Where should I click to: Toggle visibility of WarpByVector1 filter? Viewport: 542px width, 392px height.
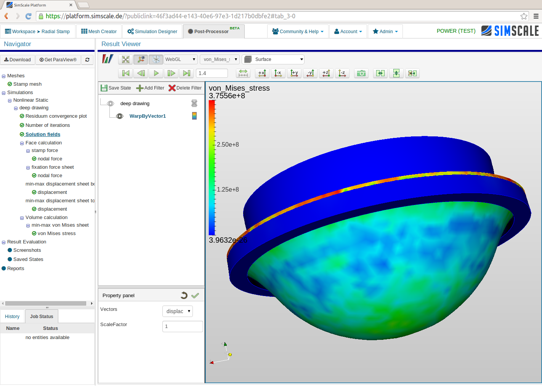tap(120, 116)
